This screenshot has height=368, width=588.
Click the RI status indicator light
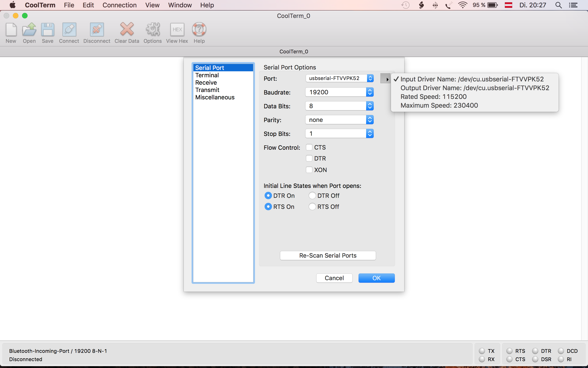(561, 359)
